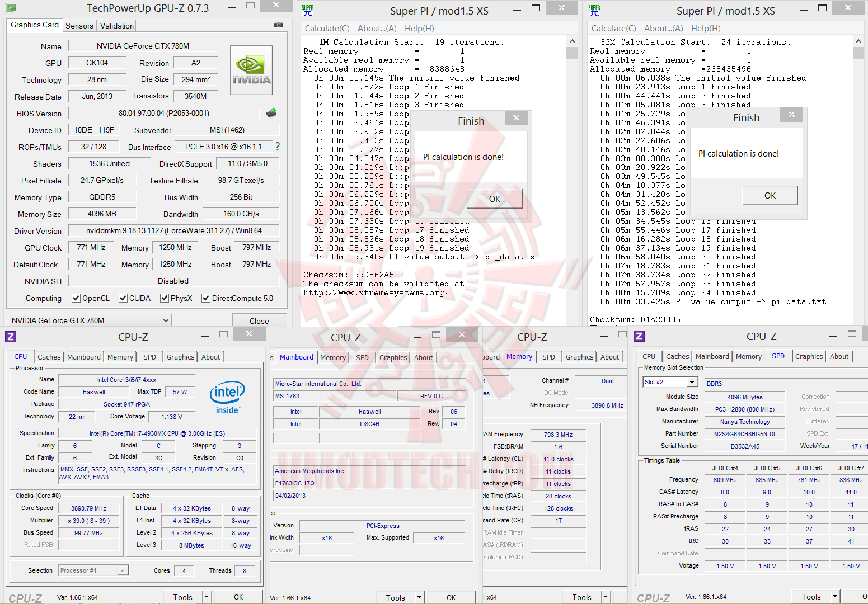Expand the Tools dropdown arrow in CPU-Z Memory window
The image size is (868, 604).
pyautogui.click(x=606, y=597)
